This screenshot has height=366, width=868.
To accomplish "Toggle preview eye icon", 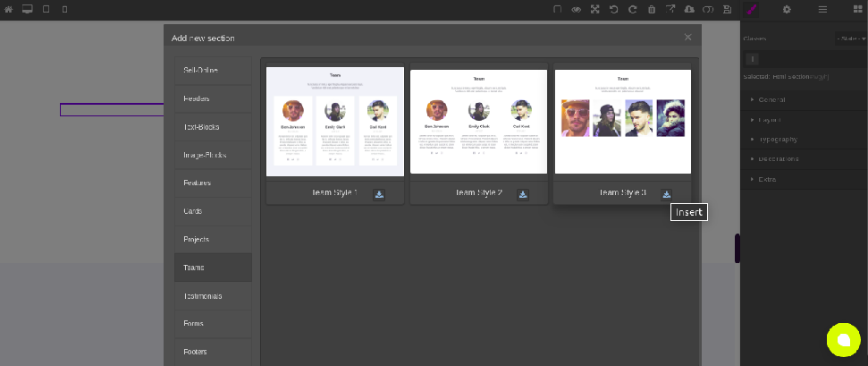I will tap(577, 10).
